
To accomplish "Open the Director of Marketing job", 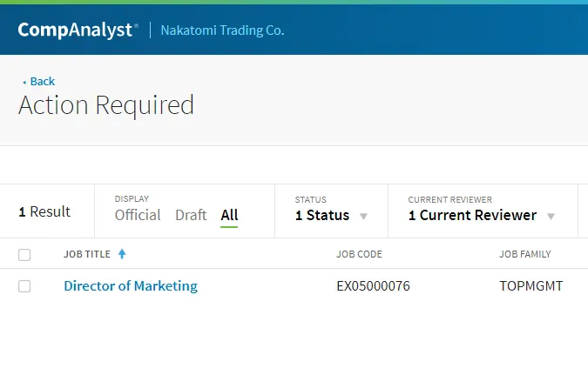I will click(x=131, y=286).
